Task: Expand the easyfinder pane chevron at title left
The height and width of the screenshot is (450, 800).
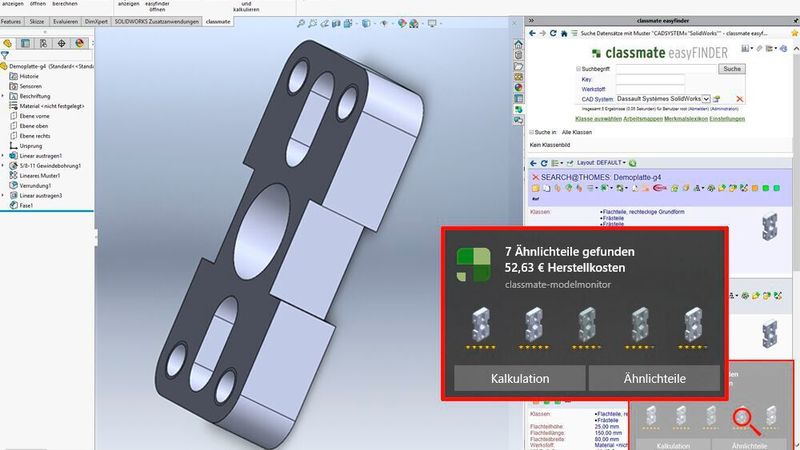Action: (531, 20)
